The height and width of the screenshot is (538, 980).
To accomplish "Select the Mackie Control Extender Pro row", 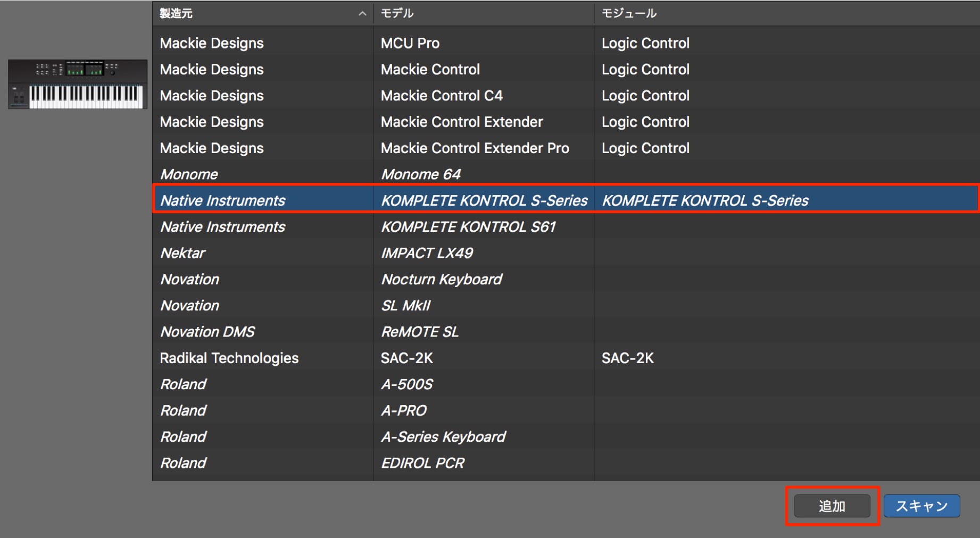I will (566, 148).
